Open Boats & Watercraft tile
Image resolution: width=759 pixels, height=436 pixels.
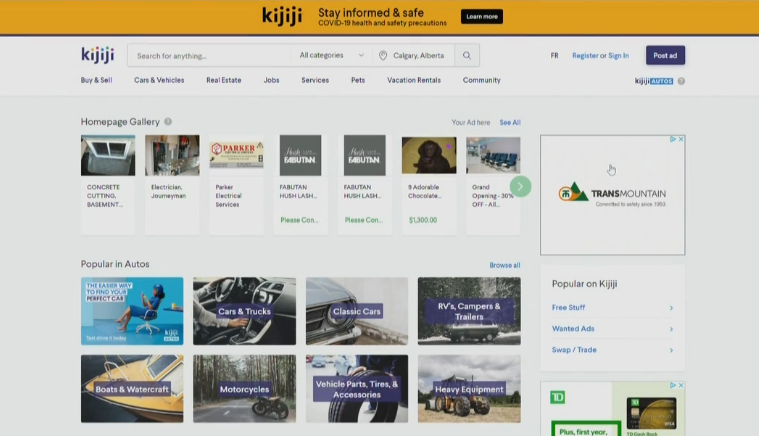(x=132, y=389)
